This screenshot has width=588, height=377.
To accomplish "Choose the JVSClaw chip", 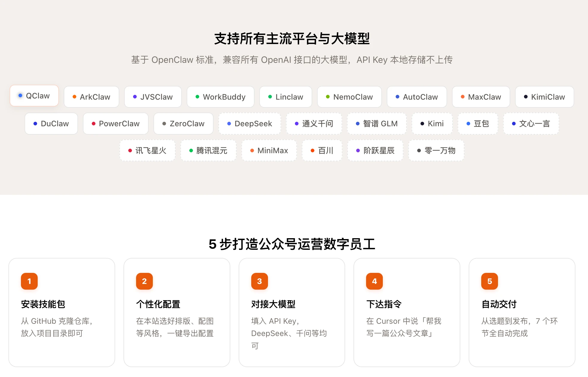I will [153, 97].
